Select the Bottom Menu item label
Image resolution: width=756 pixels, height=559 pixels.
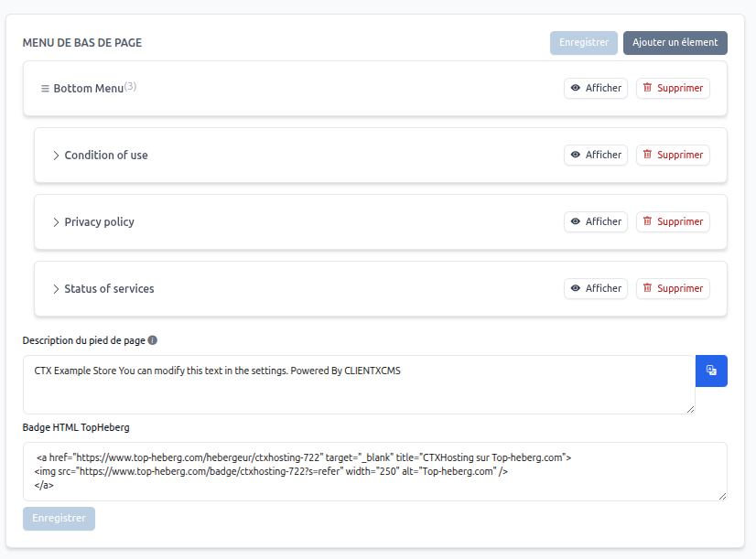pos(87,88)
